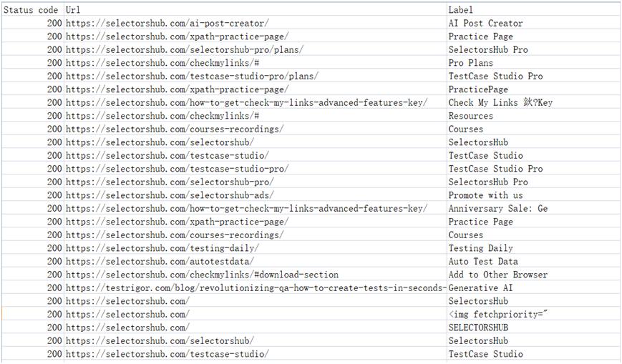This screenshot has height=364, width=622.
Task: Select the testrigor.com blog URL cell
Action: click(256, 288)
